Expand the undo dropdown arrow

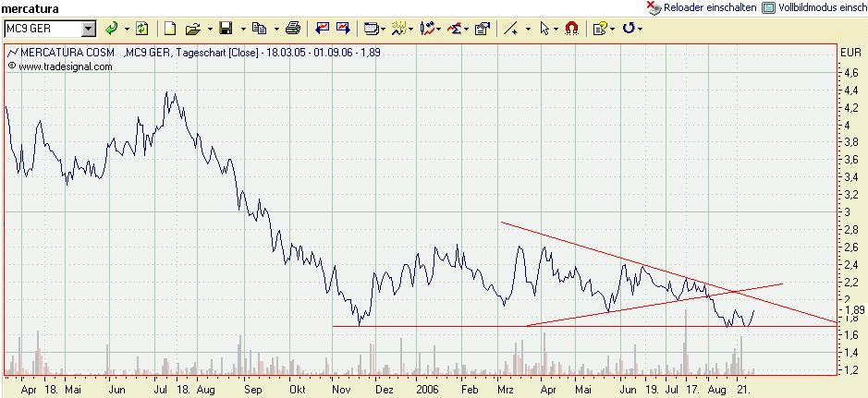(x=640, y=29)
